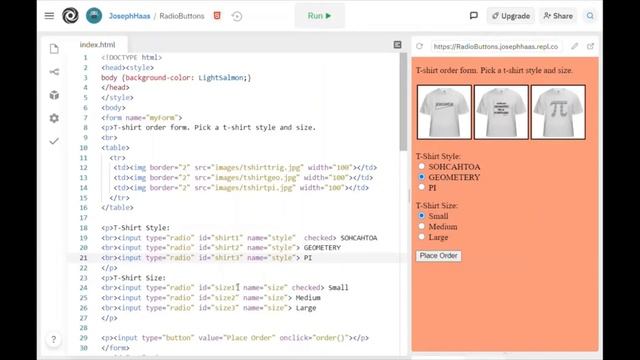640x360 pixels.
Task: Click the Share button
Action: tap(558, 16)
